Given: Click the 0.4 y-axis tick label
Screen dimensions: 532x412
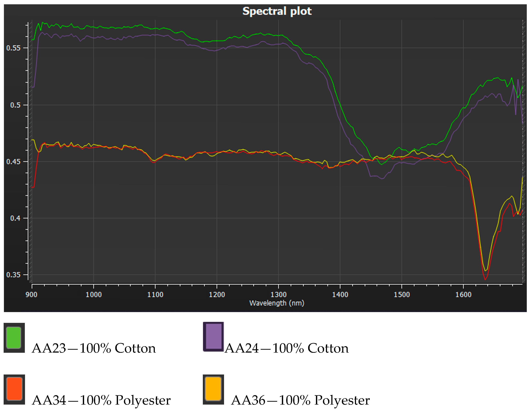Looking at the screenshot, I should click(15, 218).
